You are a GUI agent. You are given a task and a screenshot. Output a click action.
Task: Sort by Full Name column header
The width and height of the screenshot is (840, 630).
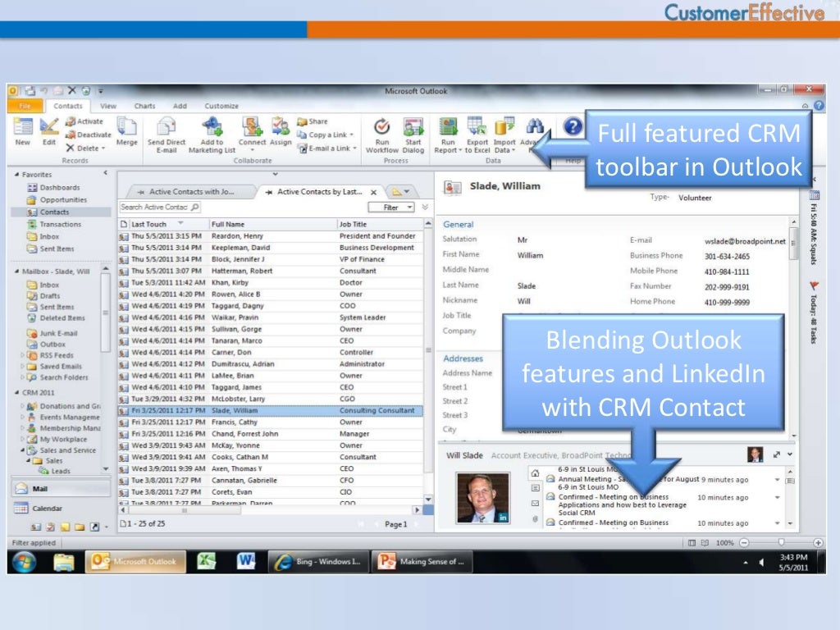pos(272,224)
